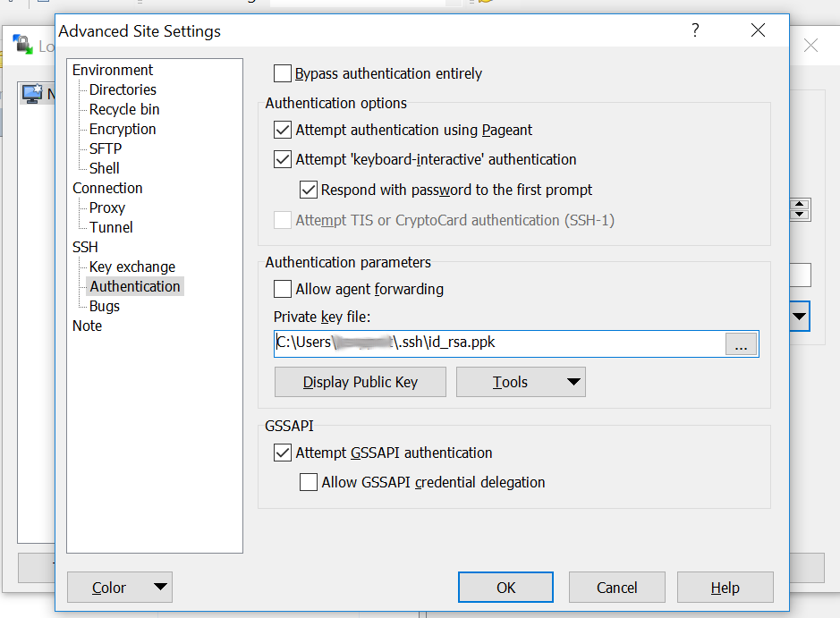840x618 pixels.
Task: Select the Proxy settings page
Action: [x=106, y=207]
